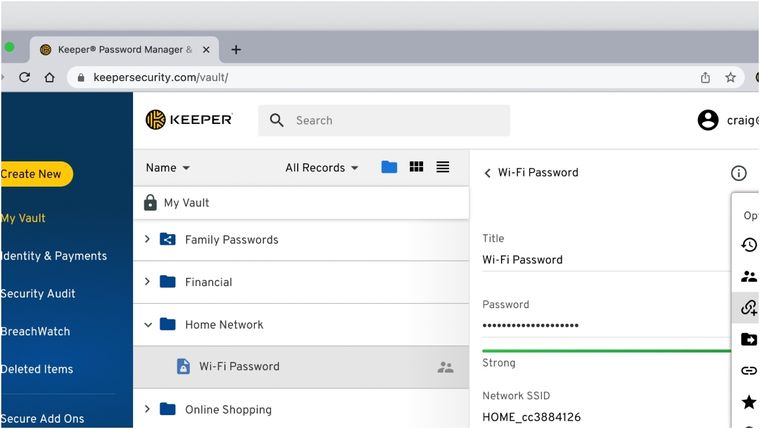Click the record info icon
Image resolution: width=760 pixels, height=429 pixels.
tap(739, 173)
